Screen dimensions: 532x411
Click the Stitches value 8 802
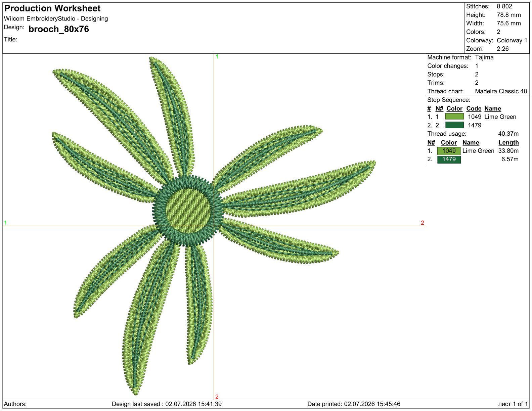pyautogui.click(x=504, y=6)
